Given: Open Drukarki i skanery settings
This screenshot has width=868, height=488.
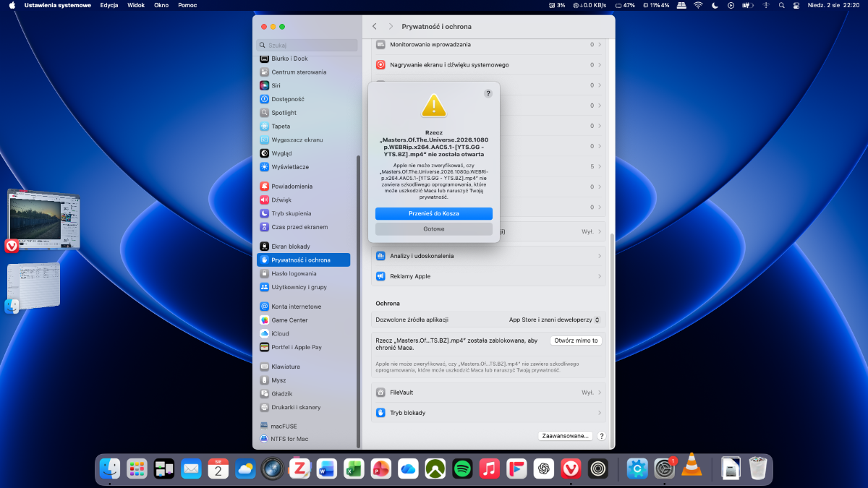Looking at the screenshot, I should (x=303, y=407).
